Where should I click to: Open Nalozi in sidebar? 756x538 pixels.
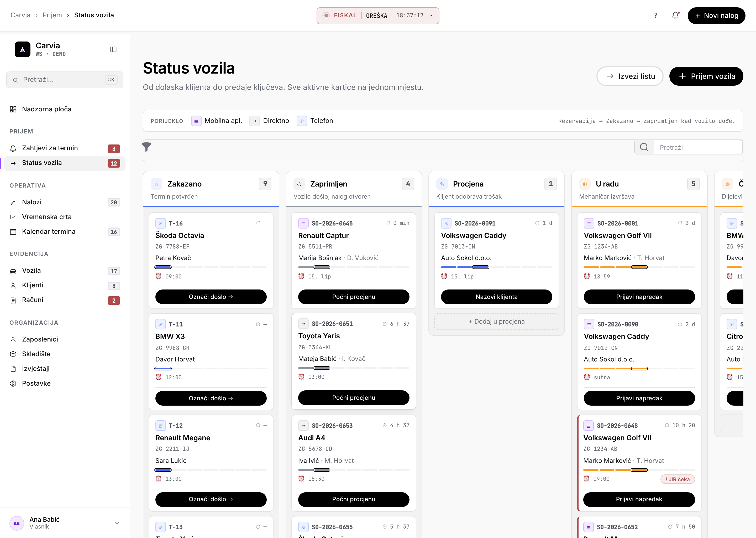[x=65, y=202]
